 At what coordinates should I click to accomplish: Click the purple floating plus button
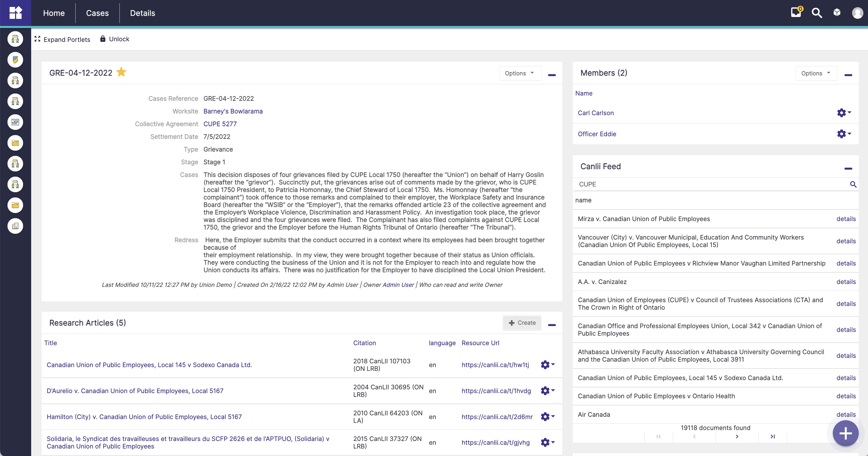845,433
